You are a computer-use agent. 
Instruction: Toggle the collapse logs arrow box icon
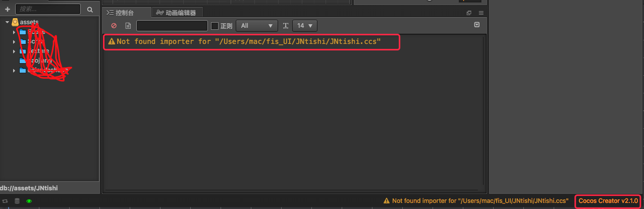477,25
